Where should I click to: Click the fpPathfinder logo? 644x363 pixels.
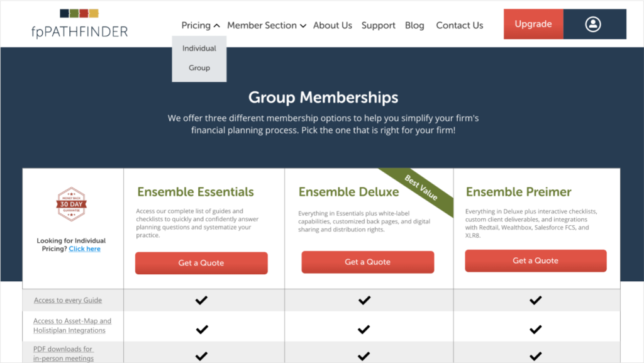80,25
